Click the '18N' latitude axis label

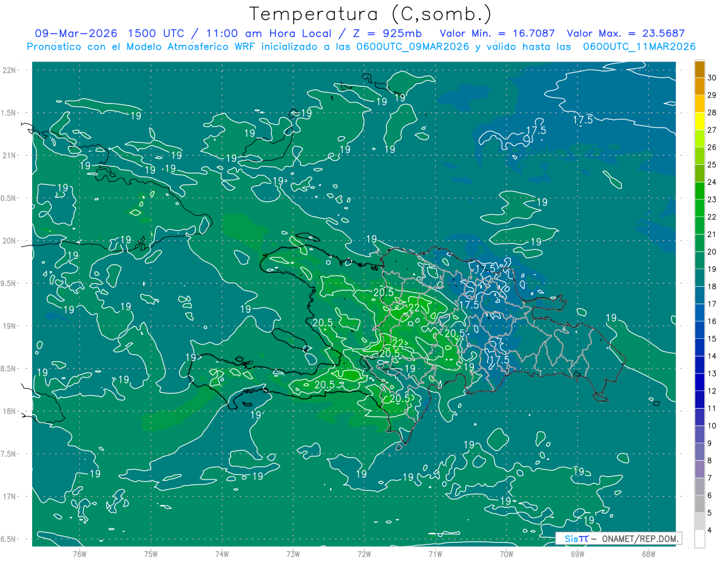pos(10,411)
